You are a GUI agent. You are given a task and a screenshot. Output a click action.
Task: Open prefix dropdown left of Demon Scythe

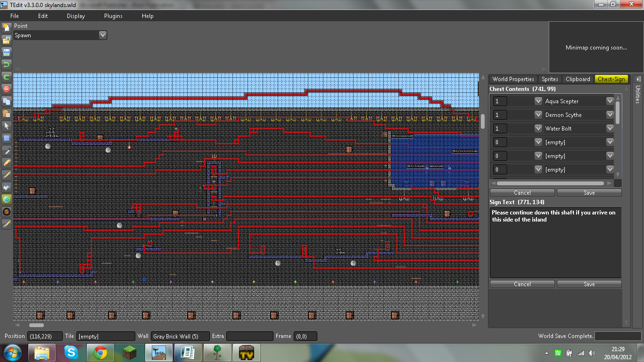click(x=538, y=115)
